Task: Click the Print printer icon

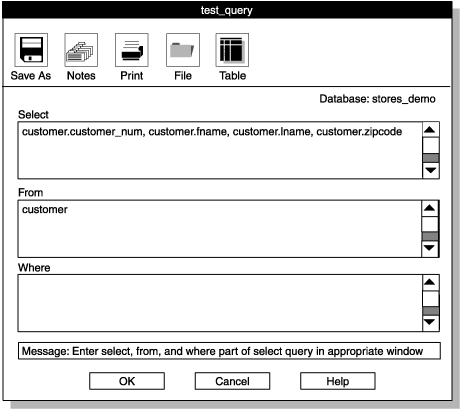Action: tap(132, 50)
